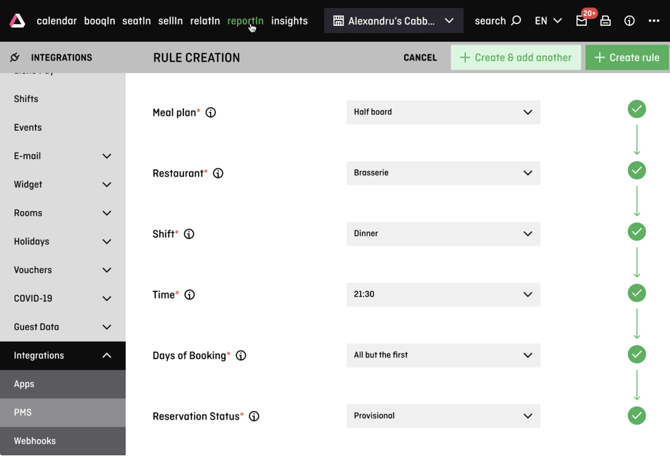The width and height of the screenshot is (670, 457).
Task: Show info tooltip for Days of Booking
Action: coord(241,356)
